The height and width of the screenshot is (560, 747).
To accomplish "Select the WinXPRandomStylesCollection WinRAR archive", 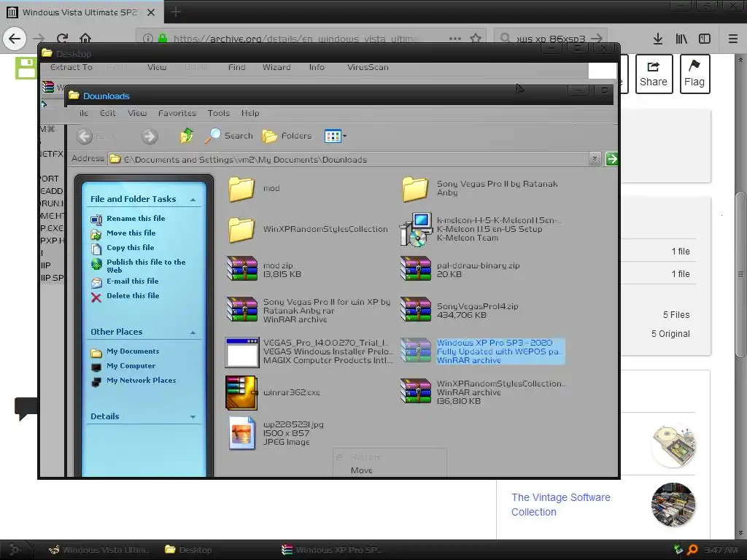I will [416, 392].
